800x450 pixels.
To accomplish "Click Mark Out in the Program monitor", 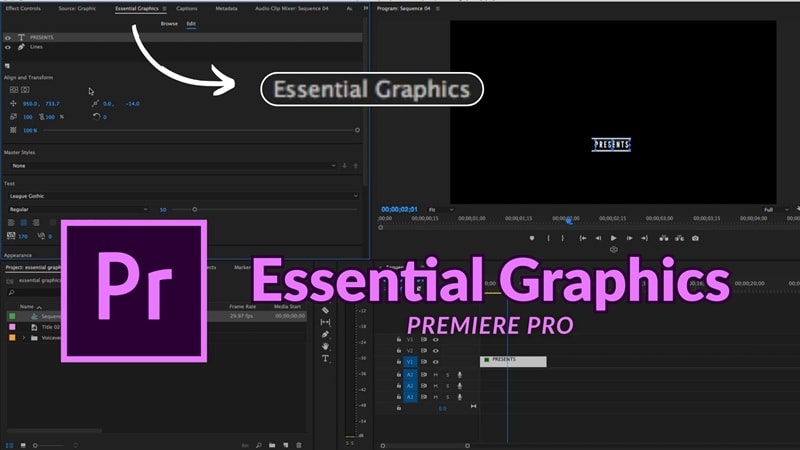I will pyautogui.click(x=563, y=238).
